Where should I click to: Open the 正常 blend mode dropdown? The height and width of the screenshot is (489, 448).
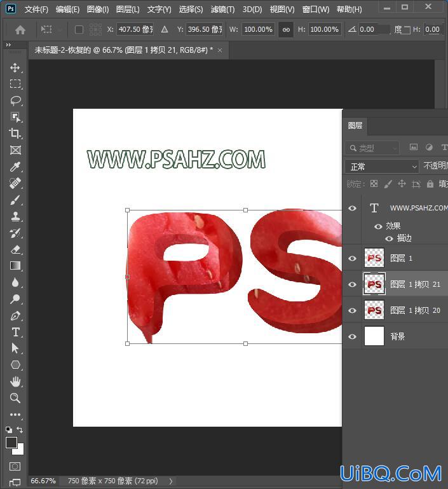click(382, 167)
